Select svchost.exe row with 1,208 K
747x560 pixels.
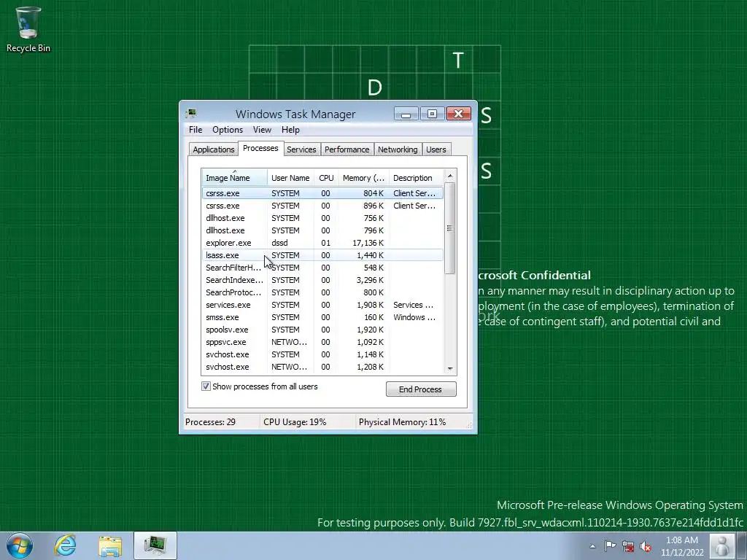pos(322,367)
